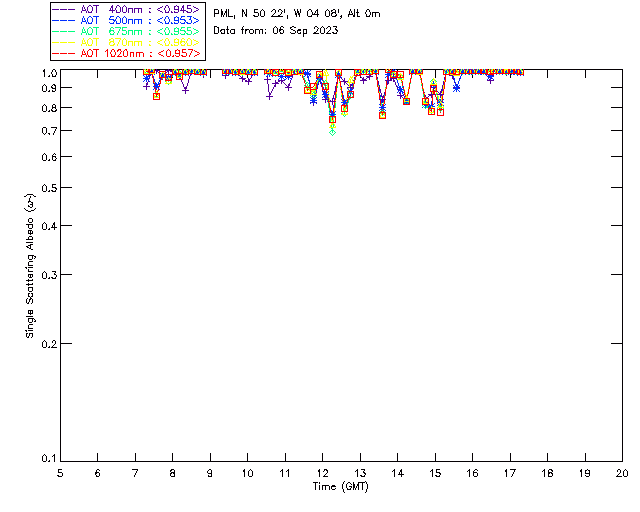This screenshot has width=640, height=512.
Task: Click the x-axis tick label 5
Action: [x=60, y=473]
